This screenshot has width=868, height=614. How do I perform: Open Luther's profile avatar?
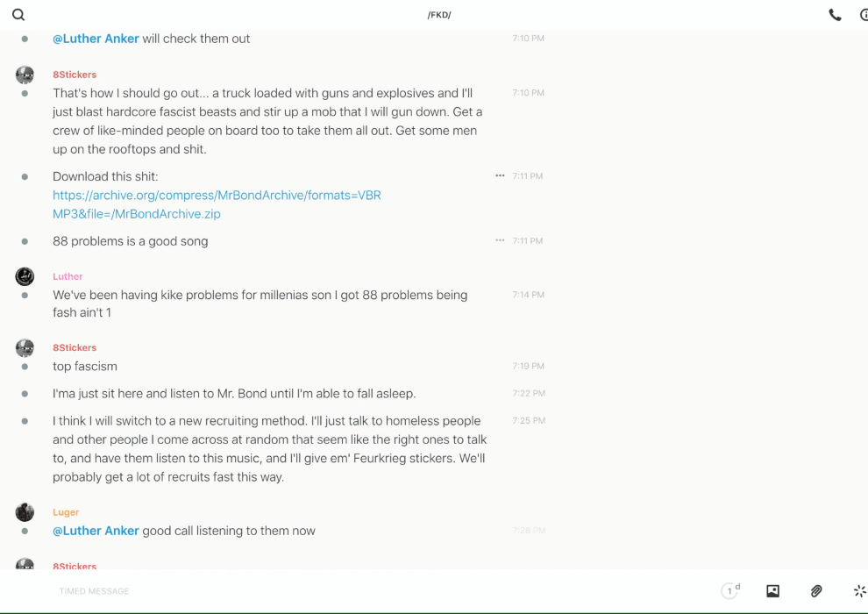click(25, 277)
